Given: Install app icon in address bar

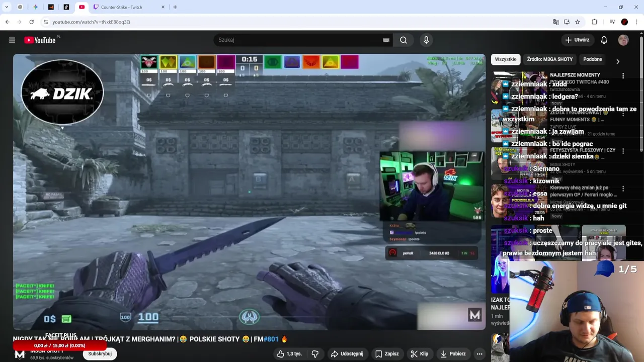Looking at the screenshot, I should pos(567,22).
